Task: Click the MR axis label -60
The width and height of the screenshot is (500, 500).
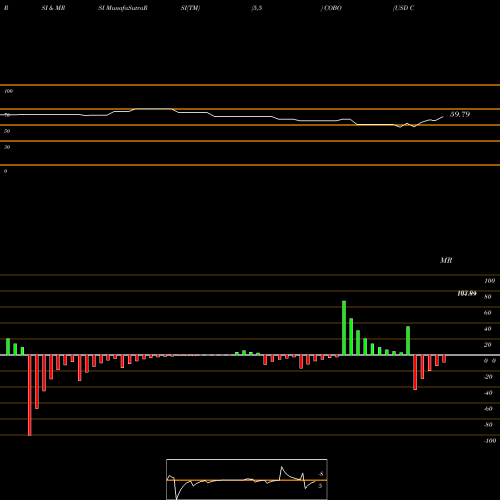Action: pos(488,409)
